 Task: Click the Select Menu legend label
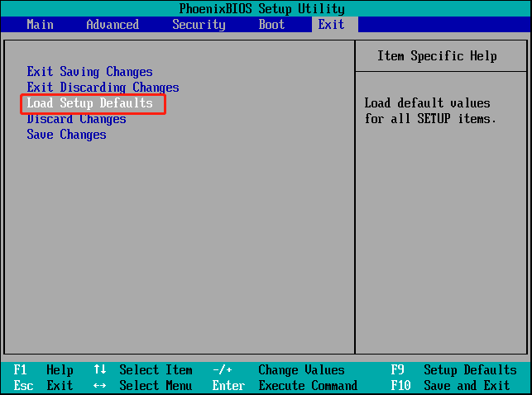156,386
